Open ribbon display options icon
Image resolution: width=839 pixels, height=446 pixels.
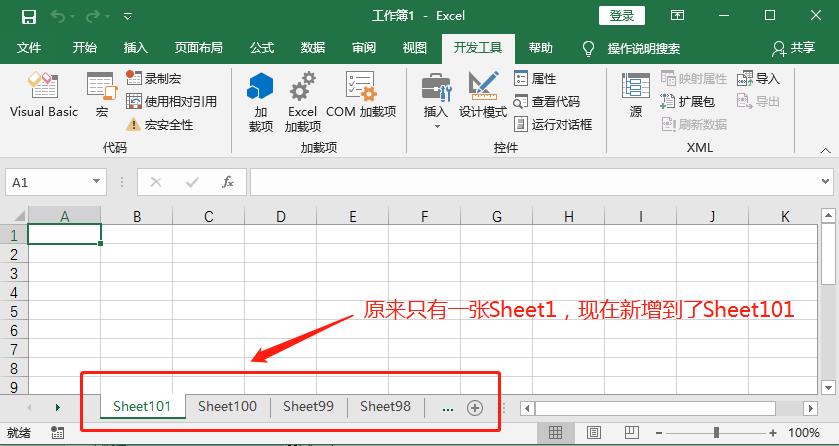pyautogui.click(x=677, y=16)
